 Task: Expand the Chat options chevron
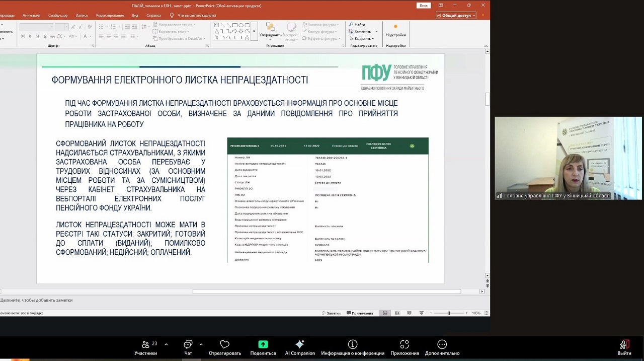point(201,344)
